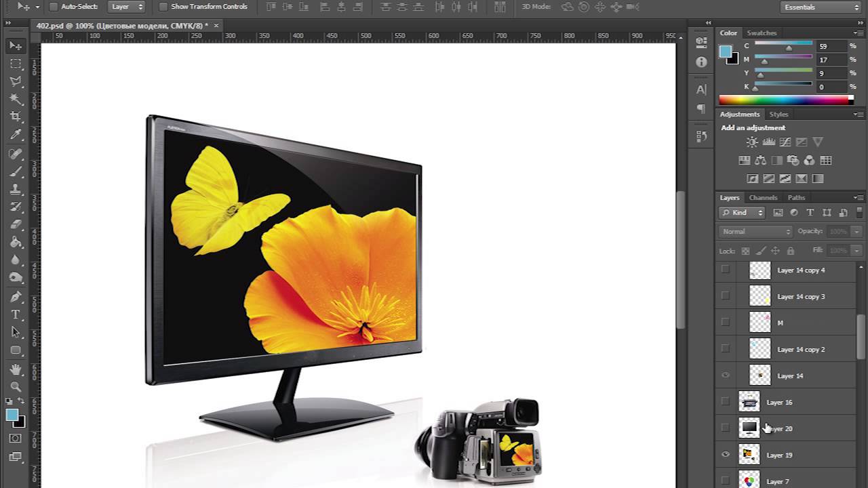
Task: Open the Auto-Select Layer dropdown
Action: point(127,7)
